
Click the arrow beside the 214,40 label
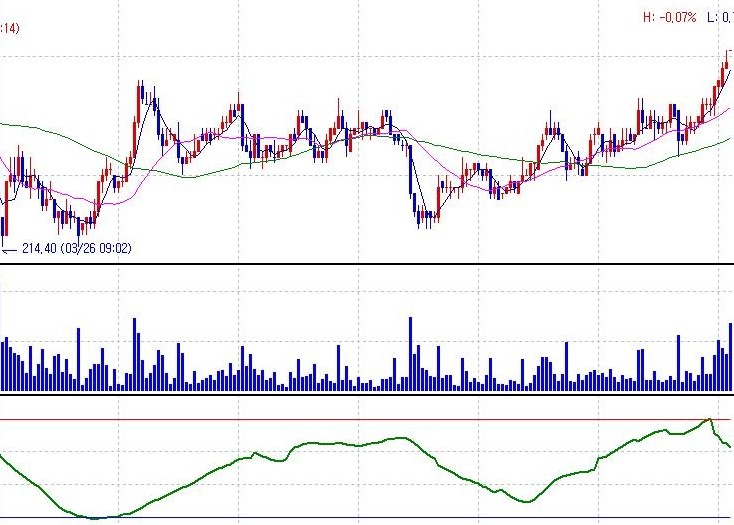10,248
